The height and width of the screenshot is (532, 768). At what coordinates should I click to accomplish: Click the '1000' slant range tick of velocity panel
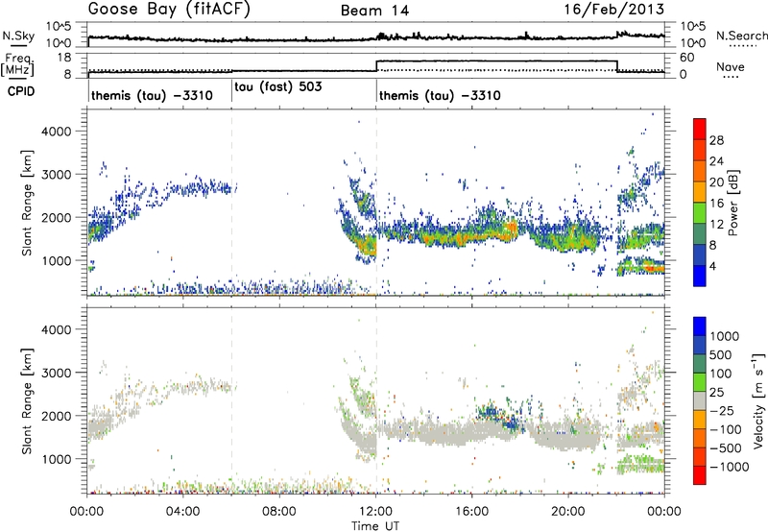(x=57, y=459)
